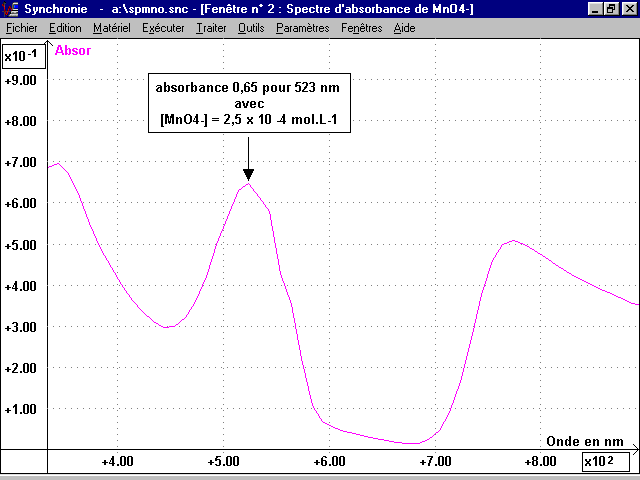
Task: Click the +4.00 horizontal axis value
Action: click(118, 462)
